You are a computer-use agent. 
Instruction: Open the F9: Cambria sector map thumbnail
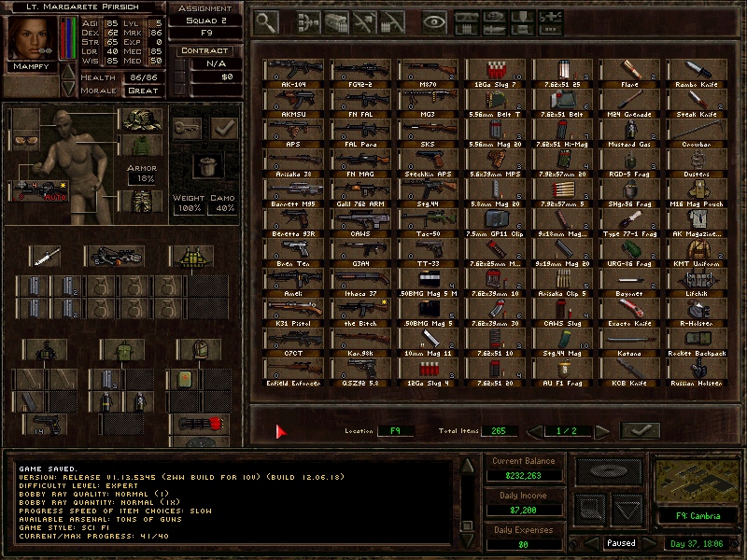click(697, 481)
